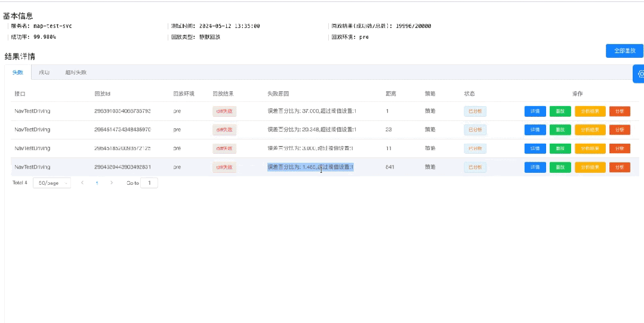
Task: Click 重放 for the 20.348 error row
Action: point(560,129)
